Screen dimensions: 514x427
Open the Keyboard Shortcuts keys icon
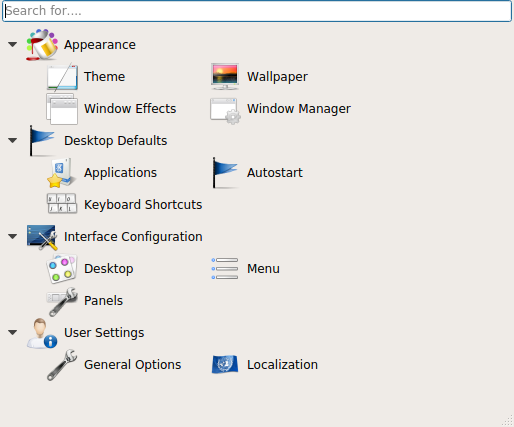(x=62, y=203)
